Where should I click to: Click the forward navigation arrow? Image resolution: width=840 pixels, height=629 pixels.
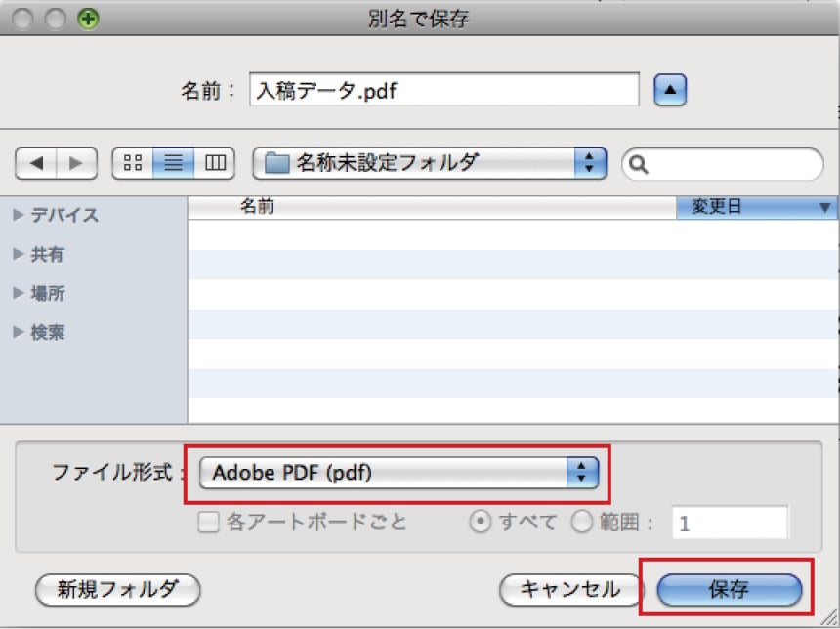[78, 164]
